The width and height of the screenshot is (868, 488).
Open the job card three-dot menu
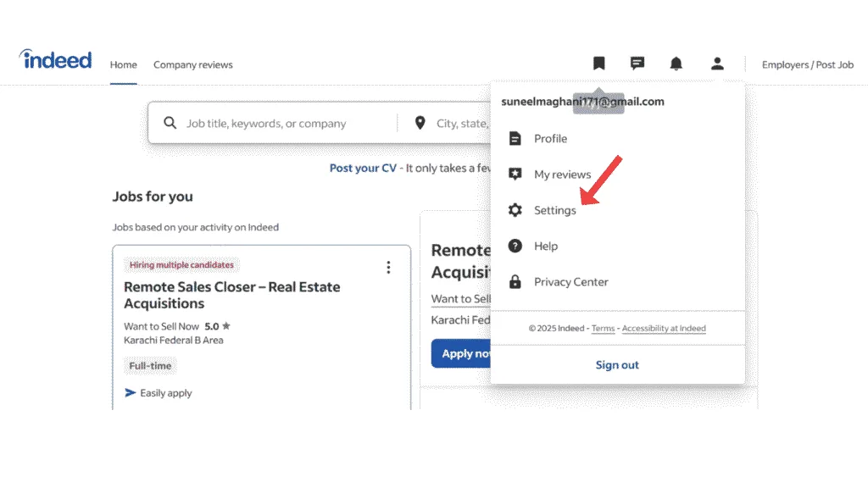coord(388,268)
